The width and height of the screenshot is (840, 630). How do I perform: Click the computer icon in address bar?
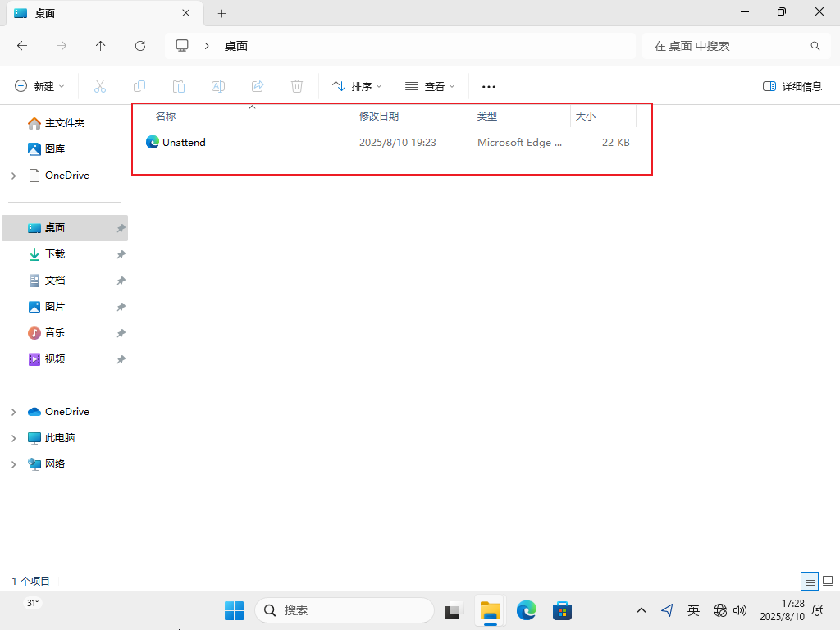[182, 46]
